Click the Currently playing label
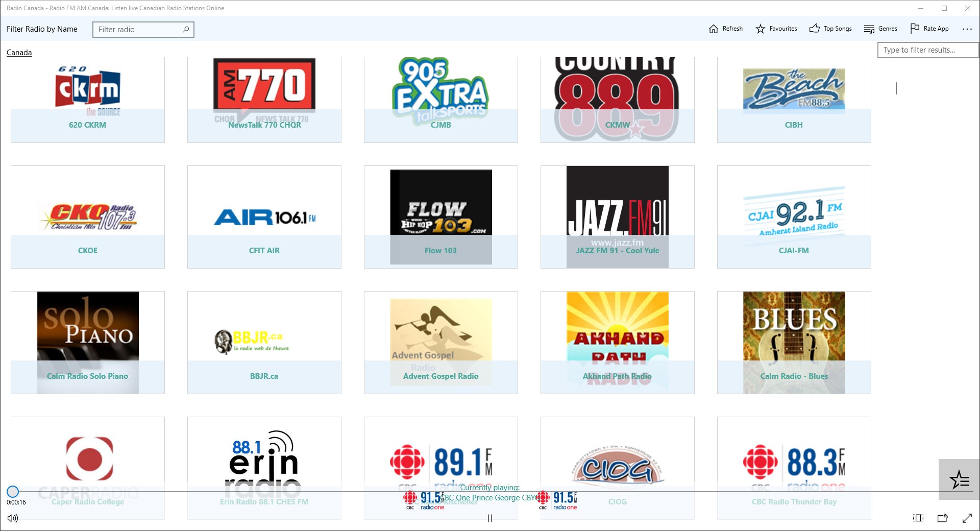980x531 pixels. [x=490, y=488]
